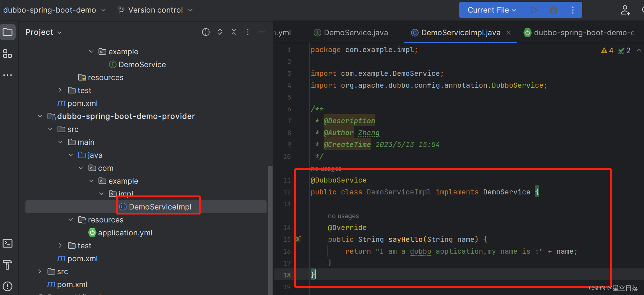Image resolution: width=644 pixels, height=295 pixels.
Task: Open the Structure tool window icon
Action: (x=8, y=54)
